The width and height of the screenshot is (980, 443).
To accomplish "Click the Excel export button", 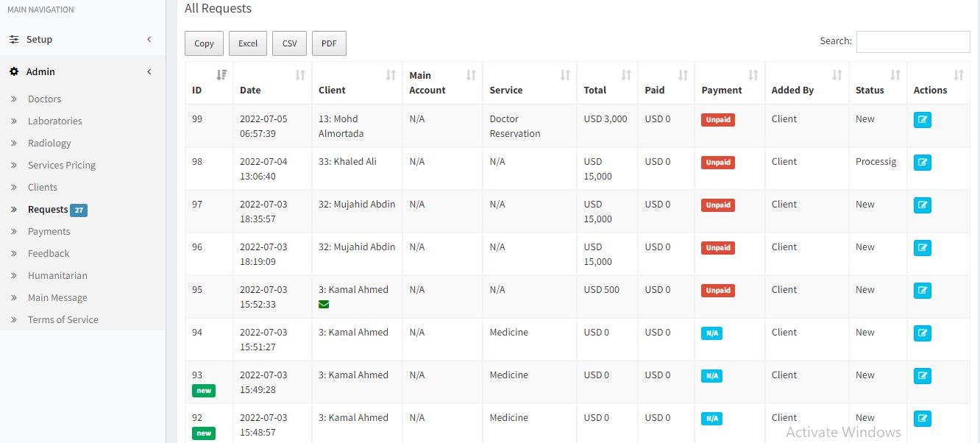I will coord(248,43).
